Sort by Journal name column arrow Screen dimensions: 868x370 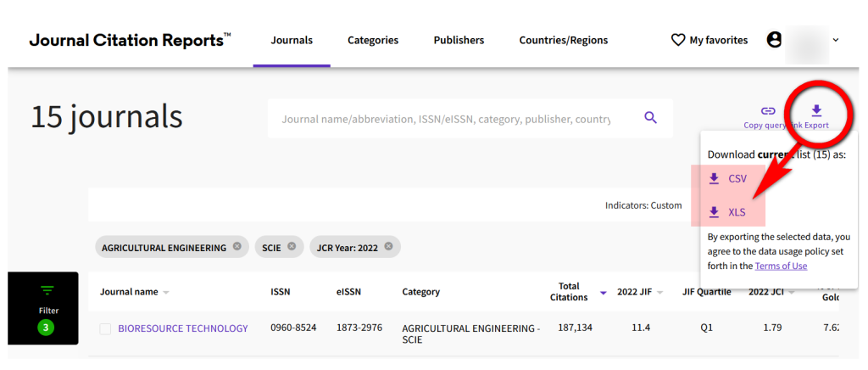(166, 293)
